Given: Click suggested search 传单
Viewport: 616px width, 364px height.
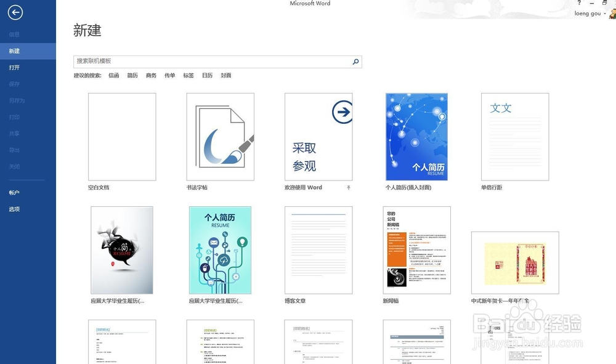Looking at the screenshot, I should 170,75.
